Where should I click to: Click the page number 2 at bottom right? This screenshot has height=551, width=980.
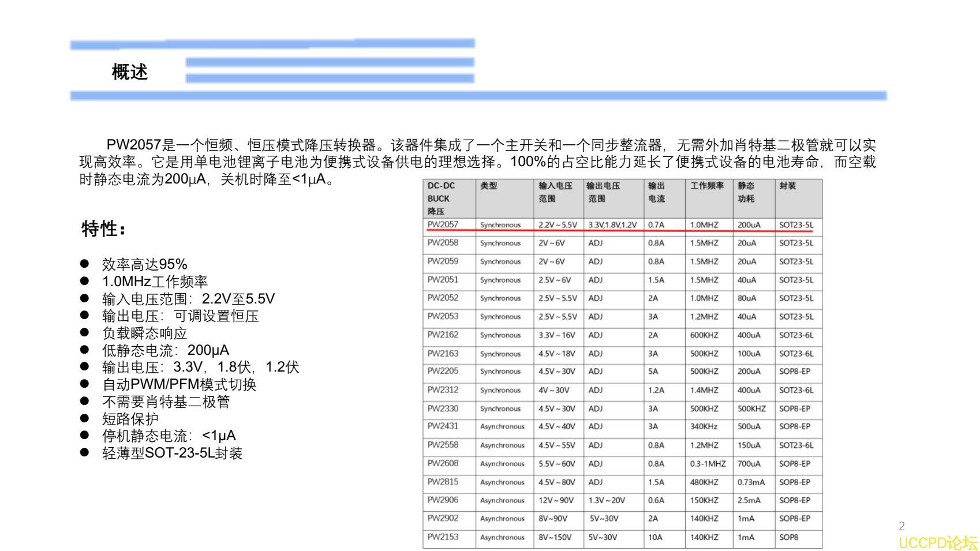[902, 525]
